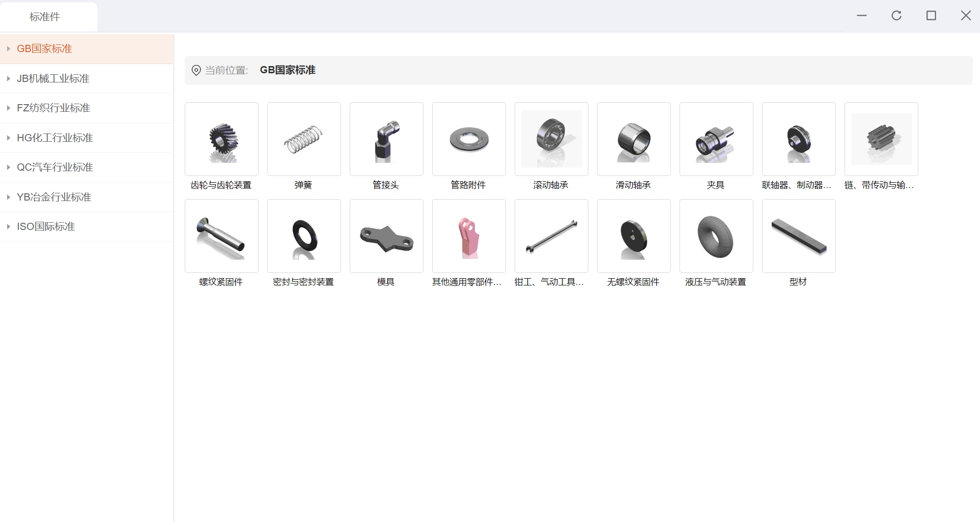Click the refresh icon in title bar
Viewport: 980px width, 525px height.
(x=896, y=16)
